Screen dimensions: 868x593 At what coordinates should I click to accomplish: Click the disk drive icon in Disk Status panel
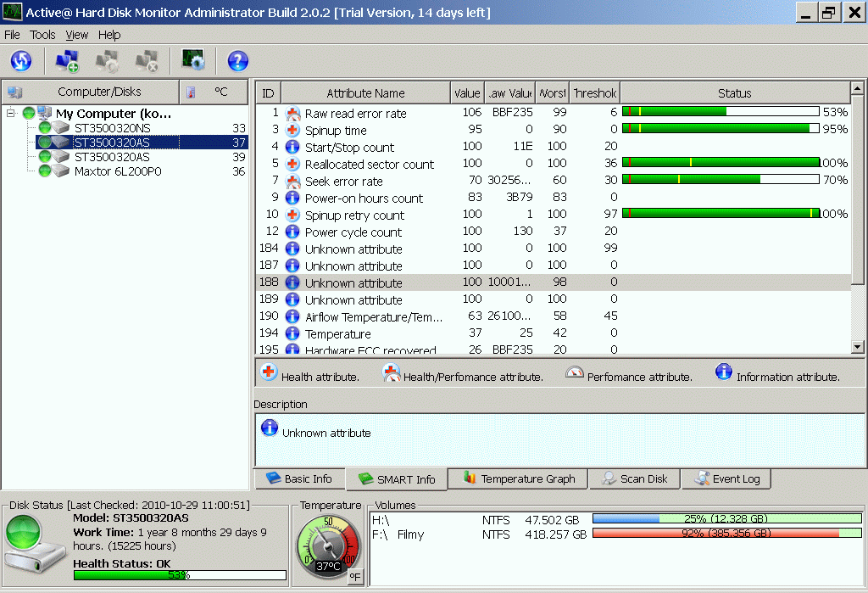pos(34,543)
